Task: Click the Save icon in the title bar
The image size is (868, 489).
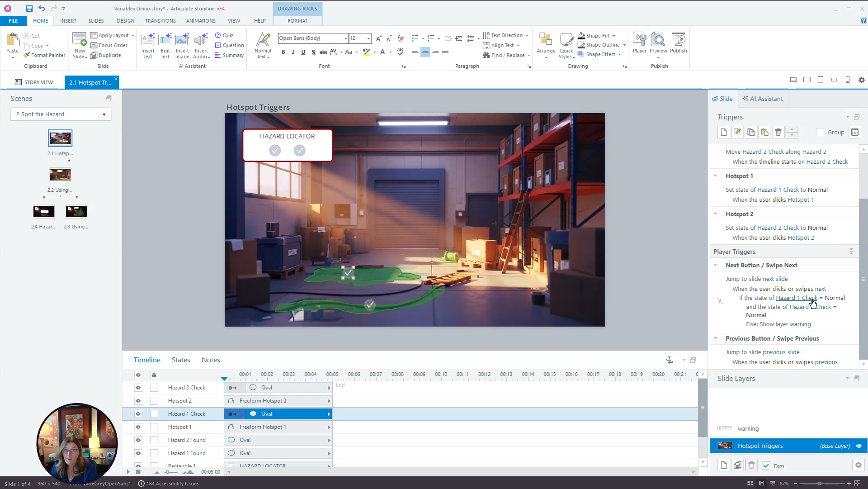Action: [29, 8]
